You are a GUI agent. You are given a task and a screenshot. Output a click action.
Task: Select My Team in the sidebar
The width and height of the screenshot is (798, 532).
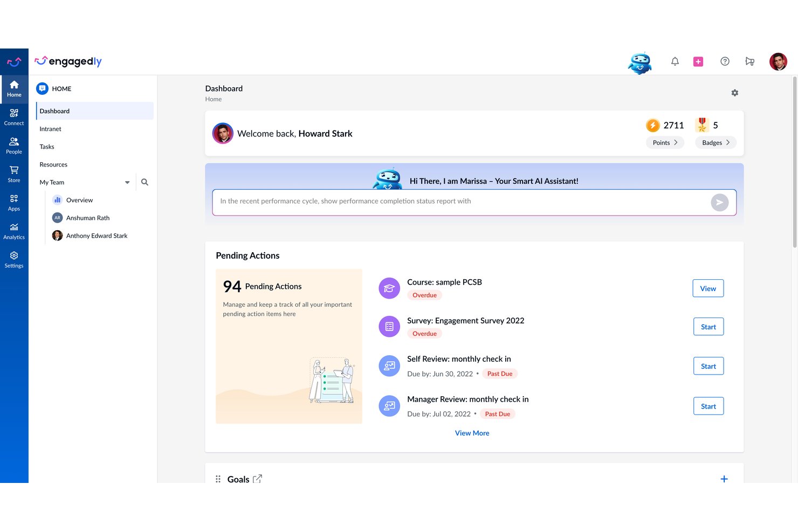tap(52, 182)
